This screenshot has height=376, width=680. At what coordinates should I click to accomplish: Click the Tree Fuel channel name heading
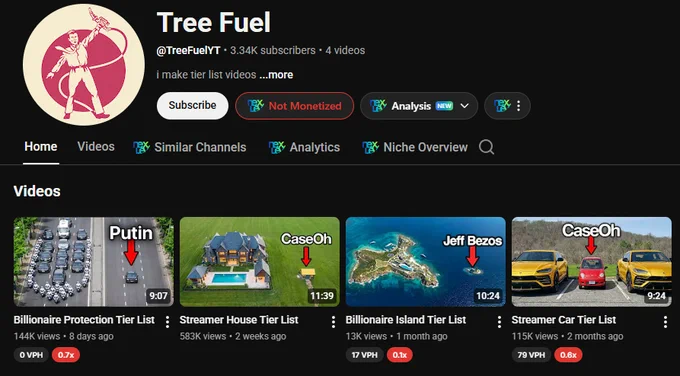click(x=214, y=22)
